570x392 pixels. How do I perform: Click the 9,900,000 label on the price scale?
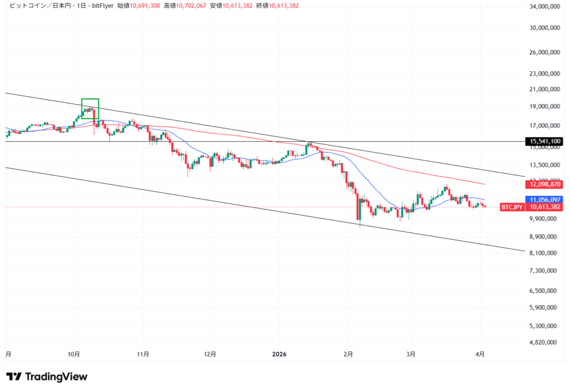coord(543,219)
